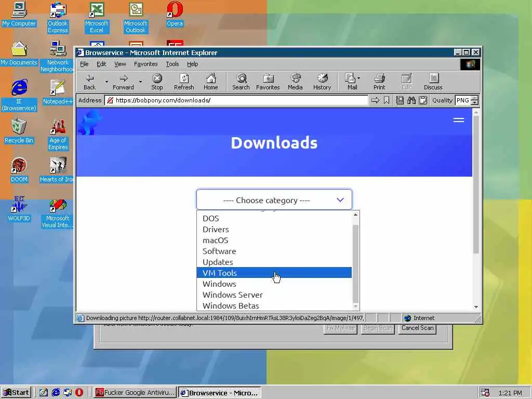
Task: Open the View menu
Action: (x=120, y=64)
